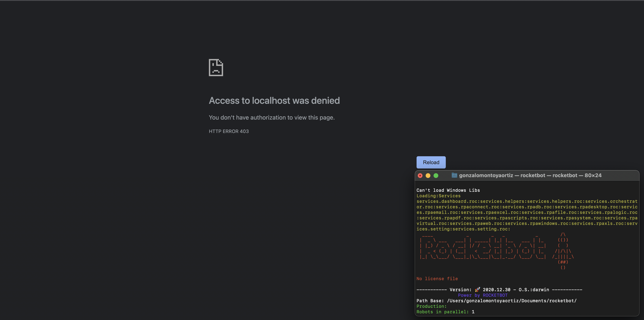Click the HTTP ERROR 403 text
644x320 pixels.
[228, 131]
